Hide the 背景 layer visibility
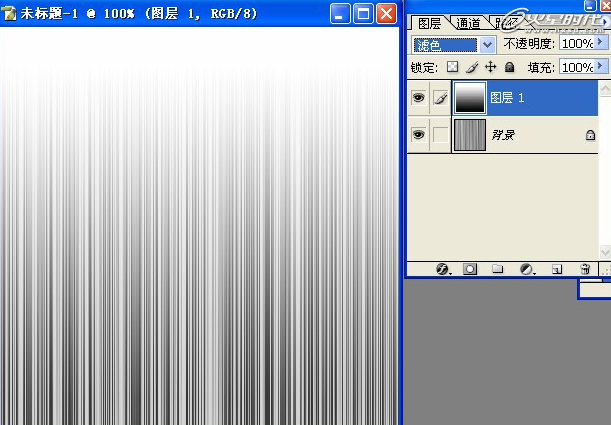 point(418,134)
